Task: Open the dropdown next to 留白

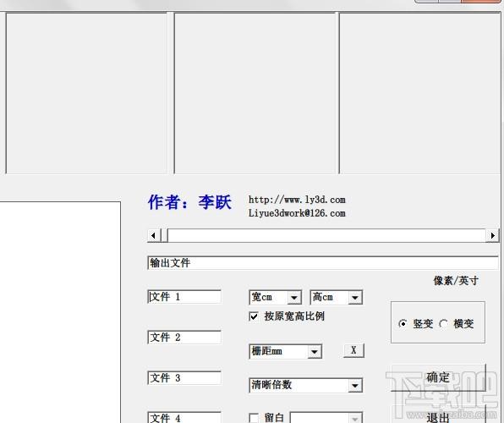Action: pyautogui.click(x=355, y=418)
